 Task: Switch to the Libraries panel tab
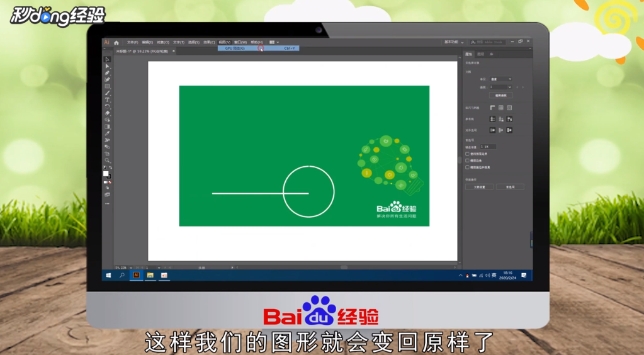(x=492, y=54)
